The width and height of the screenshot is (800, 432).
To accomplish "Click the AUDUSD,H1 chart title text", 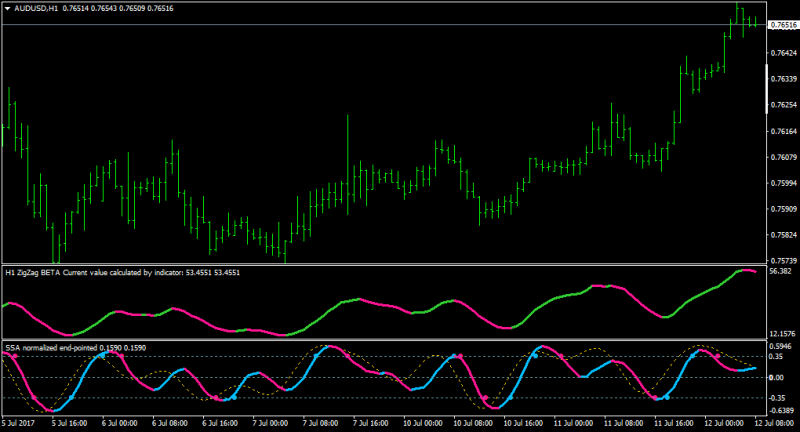I will (36, 9).
